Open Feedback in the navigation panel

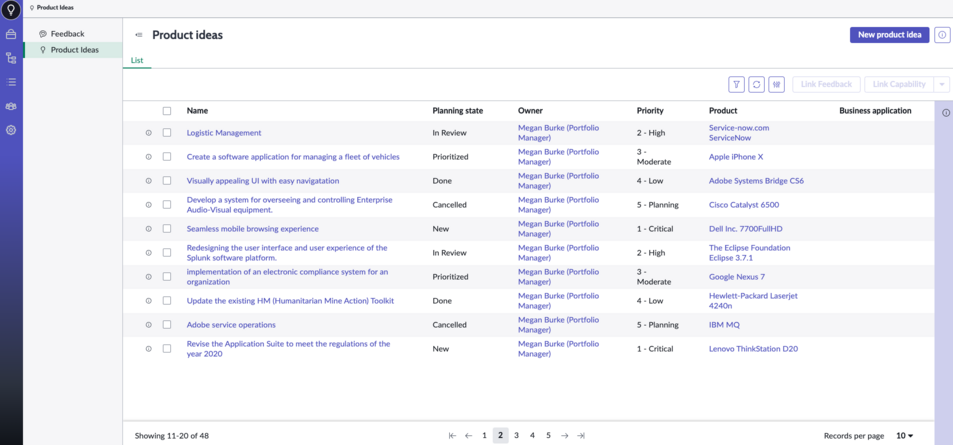67,34
